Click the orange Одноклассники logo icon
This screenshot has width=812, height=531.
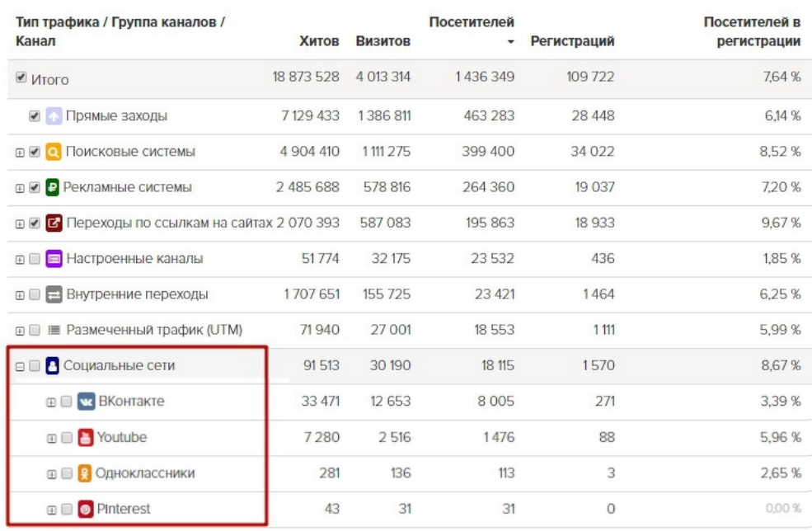[86, 473]
